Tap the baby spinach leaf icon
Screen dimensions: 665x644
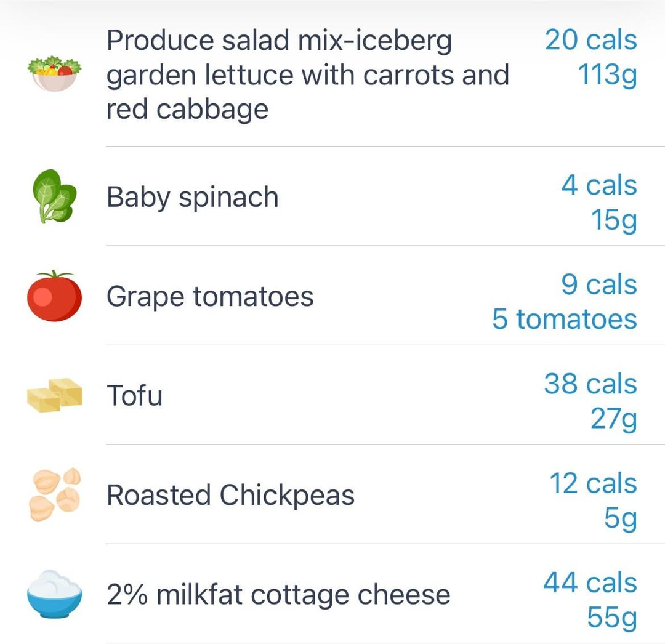(x=54, y=196)
